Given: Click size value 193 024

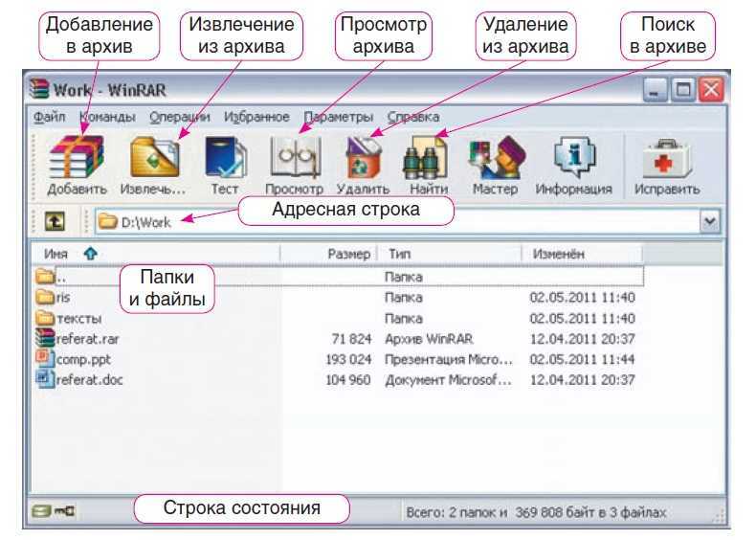Looking at the screenshot, I should click(x=348, y=359).
